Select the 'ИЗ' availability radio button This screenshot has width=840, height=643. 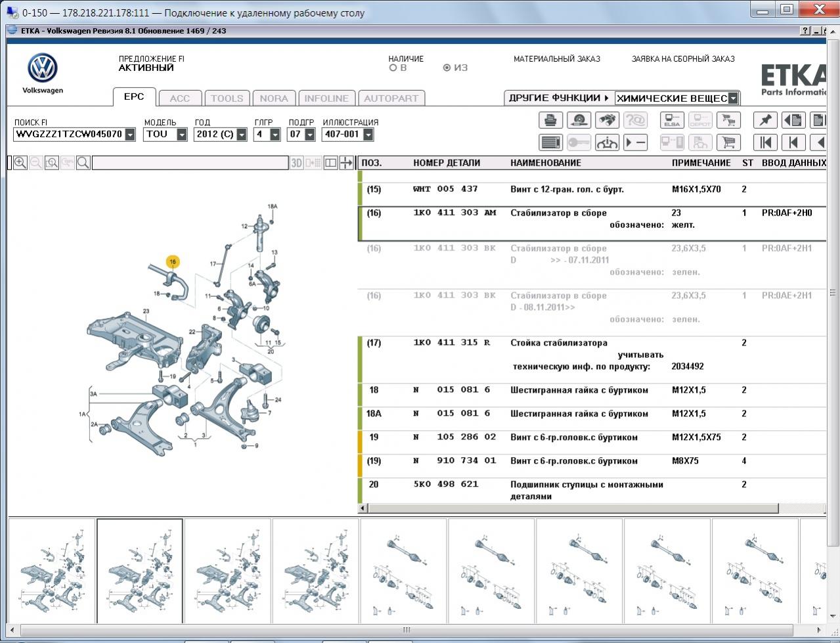pos(447,68)
